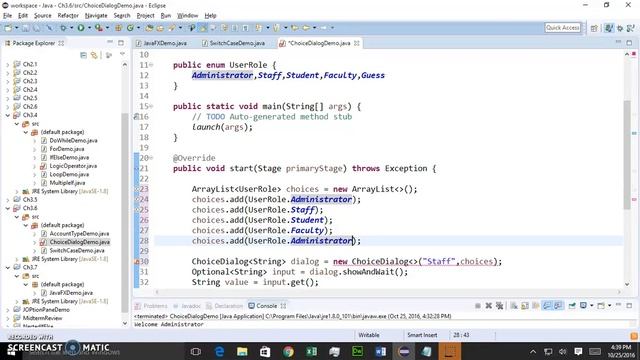
Task: Click the Save toolbar icon
Action: pyautogui.click(x=26, y=28)
